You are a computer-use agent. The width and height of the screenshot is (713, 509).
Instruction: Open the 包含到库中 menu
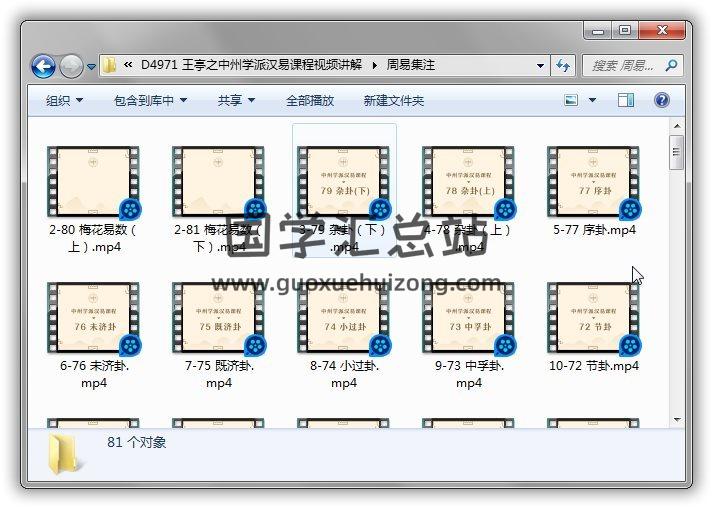pos(151,100)
